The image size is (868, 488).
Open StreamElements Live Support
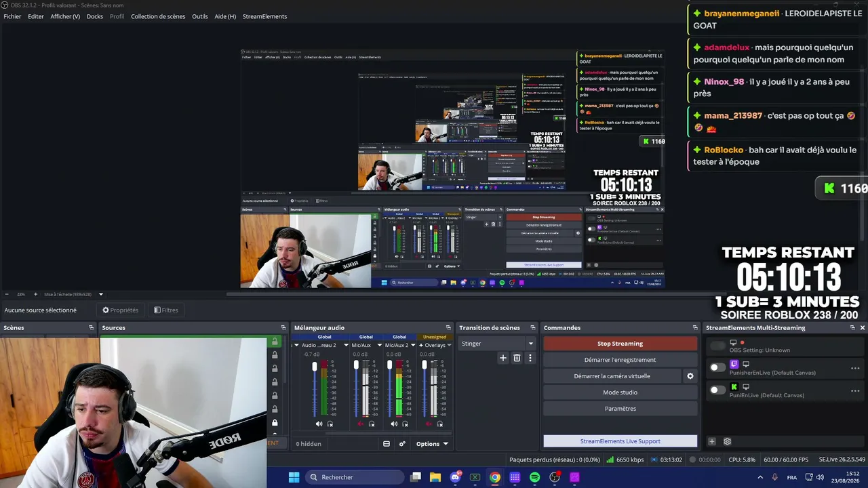(x=620, y=441)
